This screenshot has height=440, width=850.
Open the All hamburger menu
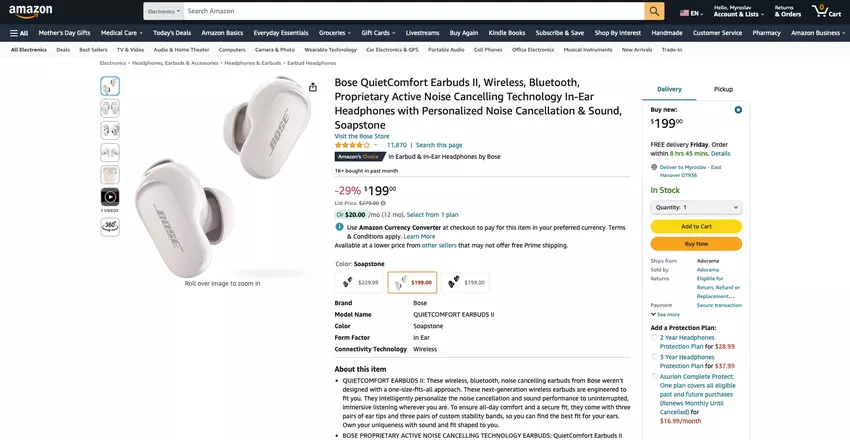pyautogui.click(x=19, y=33)
